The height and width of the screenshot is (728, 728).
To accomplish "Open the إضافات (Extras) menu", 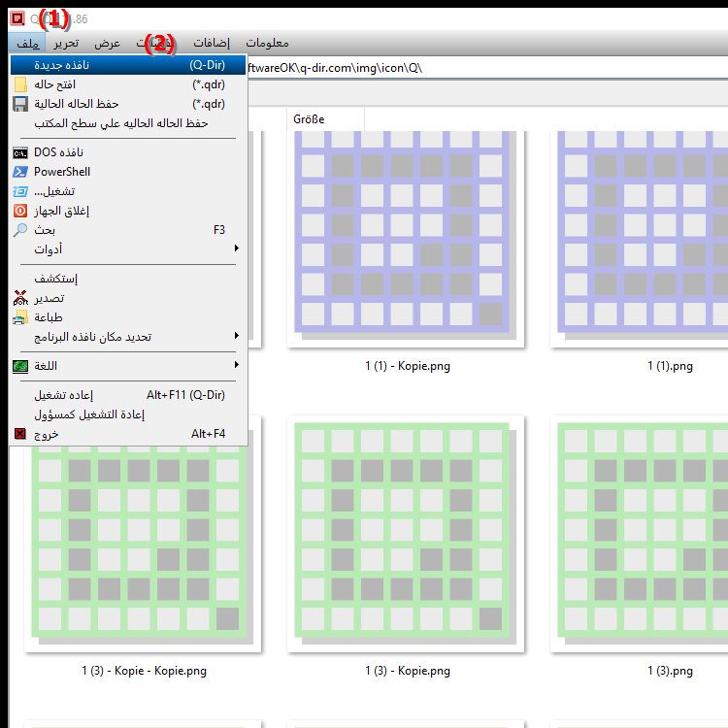I will click(212, 43).
